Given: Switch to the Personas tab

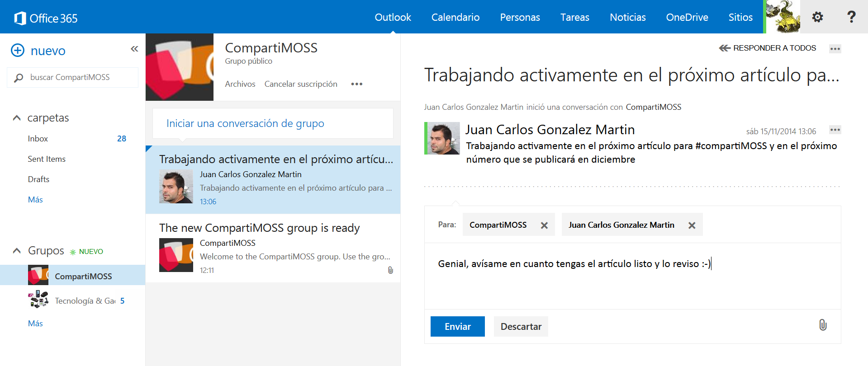Looking at the screenshot, I should tap(520, 17).
